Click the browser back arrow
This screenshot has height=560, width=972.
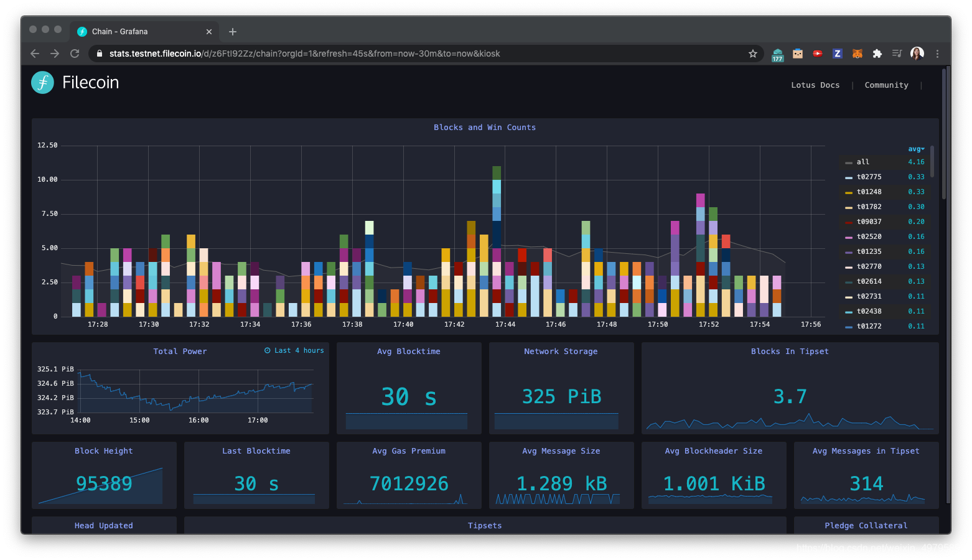[35, 54]
